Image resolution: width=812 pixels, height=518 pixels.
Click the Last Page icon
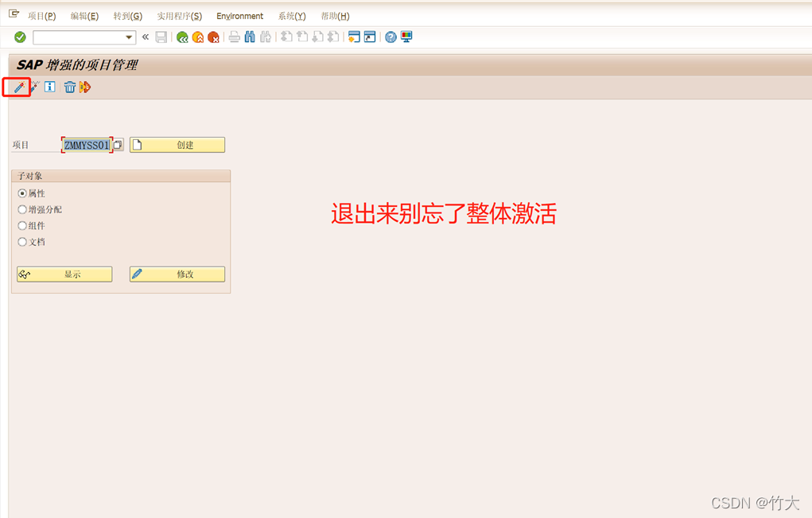point(333,37)
